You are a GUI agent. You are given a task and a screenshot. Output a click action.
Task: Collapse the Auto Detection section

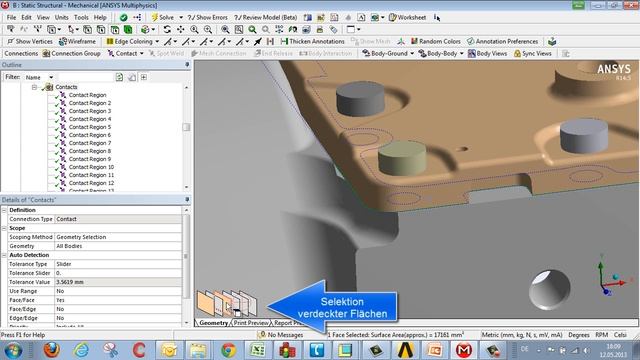coord(4,255)
